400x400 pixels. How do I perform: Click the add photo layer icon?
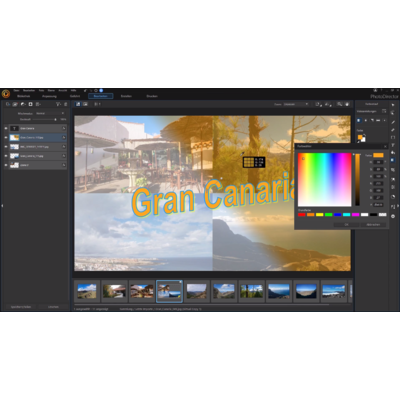15,104
